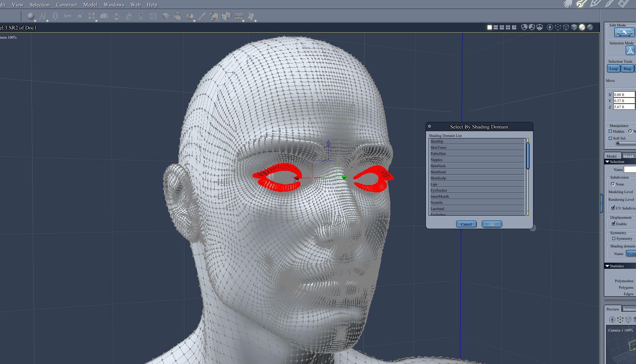Image resolution: width=636 pixels, height=364 pixels.
Task: Switch to two-row split view layout
Action: (x=496, y=27)
